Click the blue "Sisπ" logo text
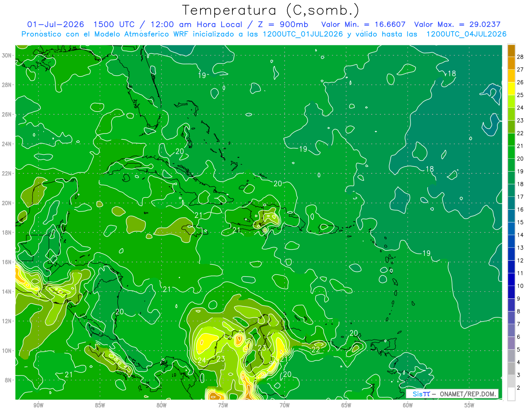 (421, 394)
